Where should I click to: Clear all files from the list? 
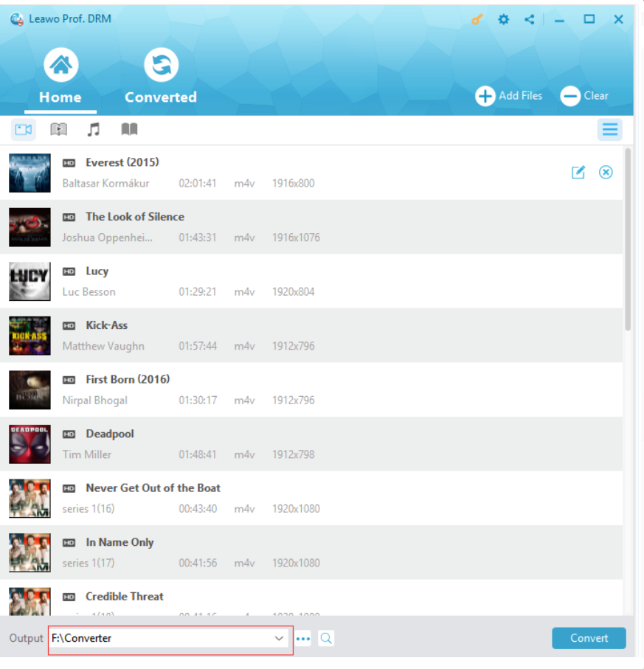(x=585, y=96)
